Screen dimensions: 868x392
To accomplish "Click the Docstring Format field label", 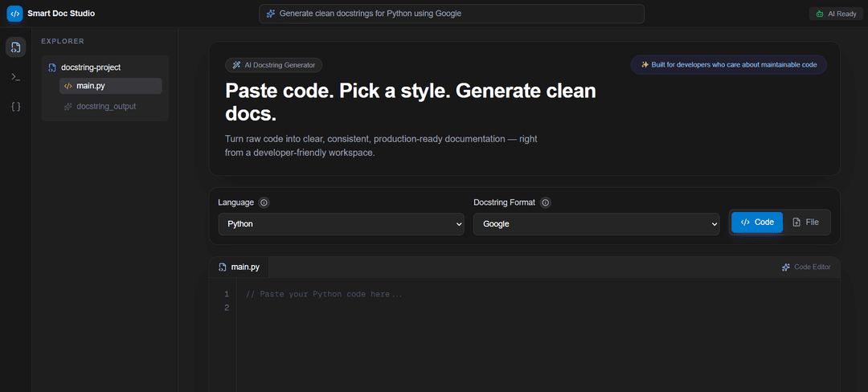I will (x=504, y=202).
